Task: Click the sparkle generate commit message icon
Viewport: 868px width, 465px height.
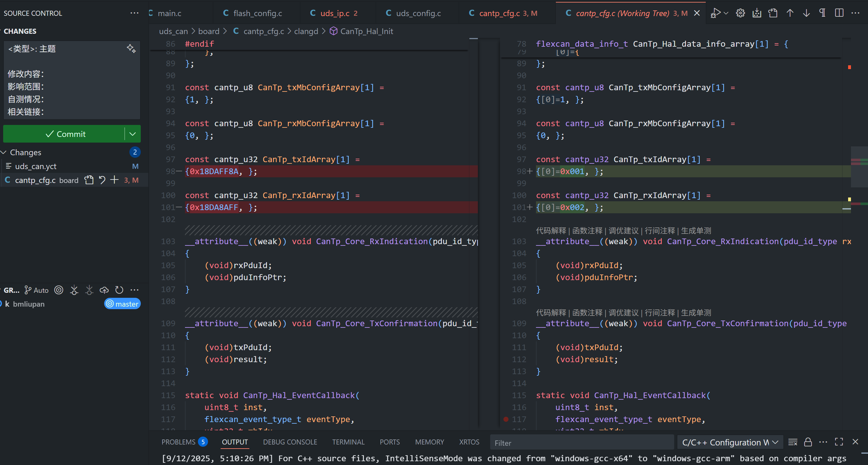Action: [131, 49]
